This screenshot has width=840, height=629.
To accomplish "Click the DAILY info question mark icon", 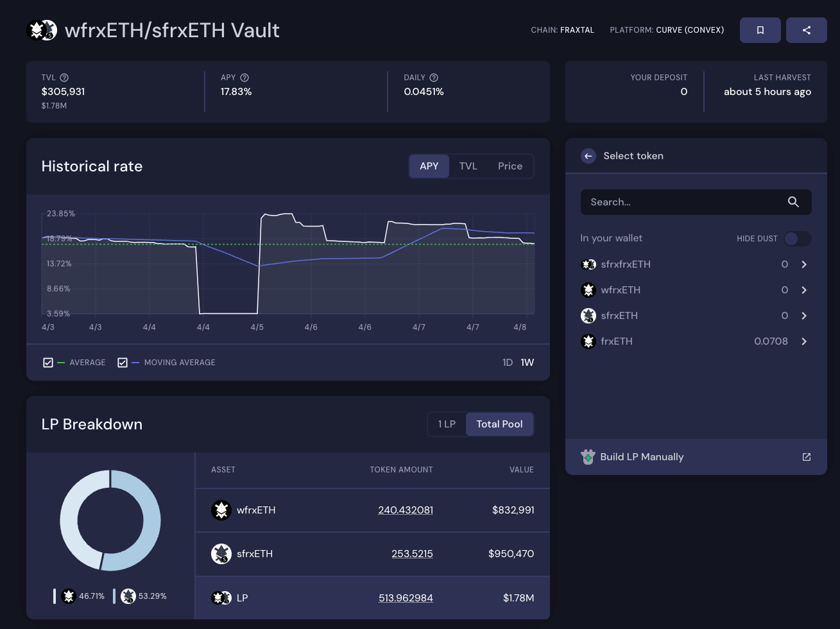I will click(434, 78).
